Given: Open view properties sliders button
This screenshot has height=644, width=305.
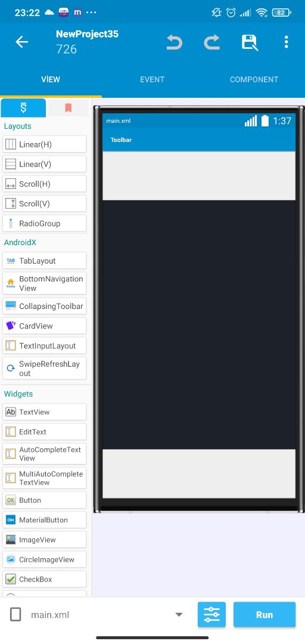Looking at the screenshot, I should 212,614.
